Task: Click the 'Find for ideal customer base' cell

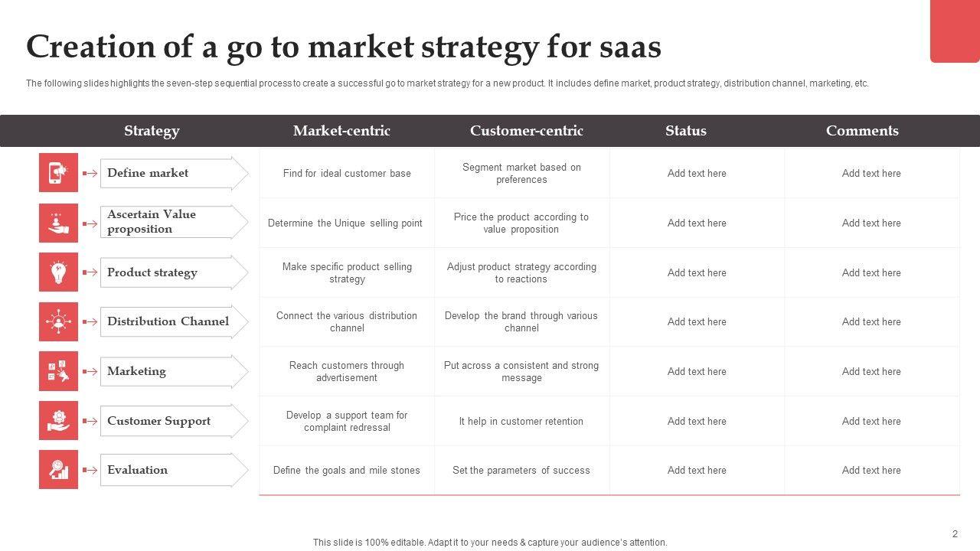Action: (x=347, y=174)
